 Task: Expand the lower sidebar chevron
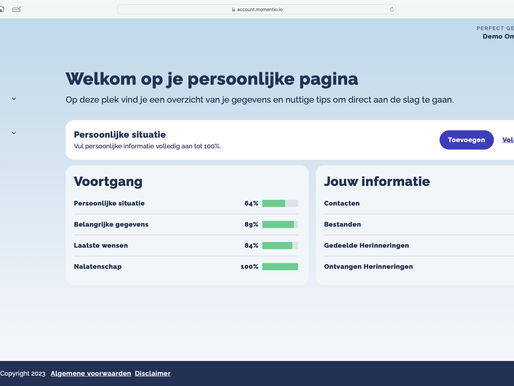tap(14, 133)
